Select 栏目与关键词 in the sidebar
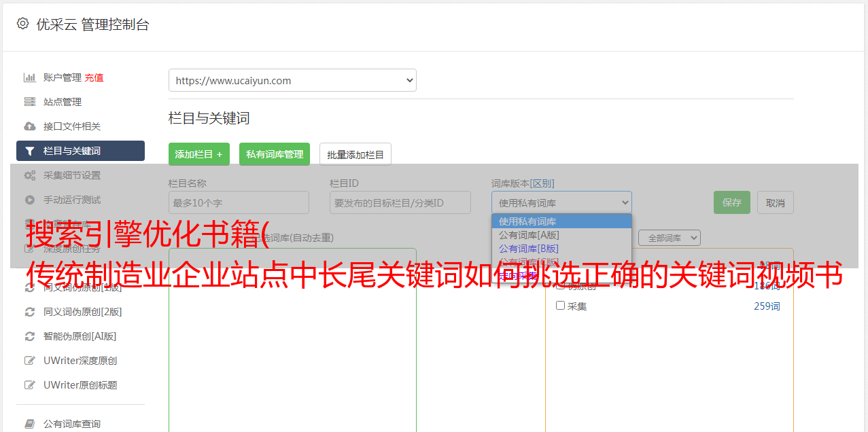This screenshot has height=432, width=868. click(x=80, y=151)
